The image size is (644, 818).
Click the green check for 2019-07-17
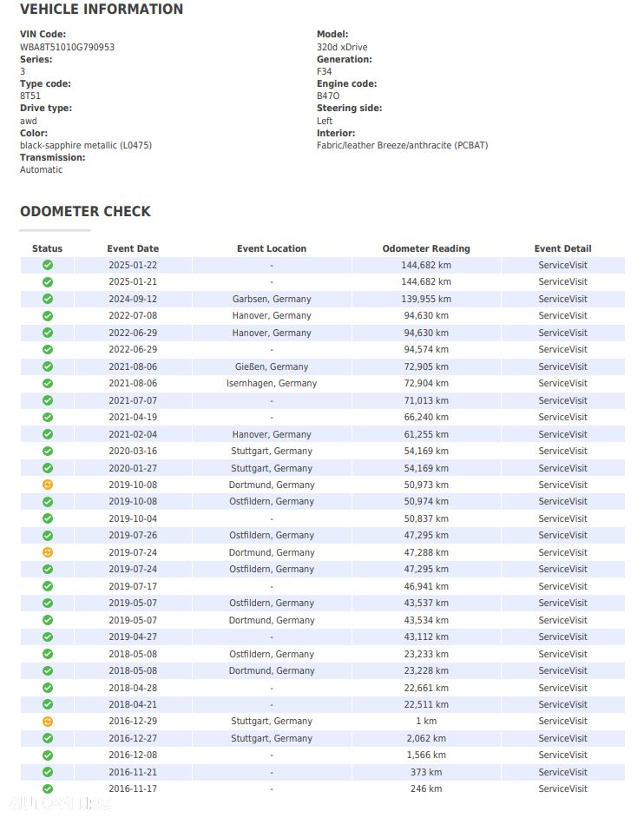click(x=48, y=586)
